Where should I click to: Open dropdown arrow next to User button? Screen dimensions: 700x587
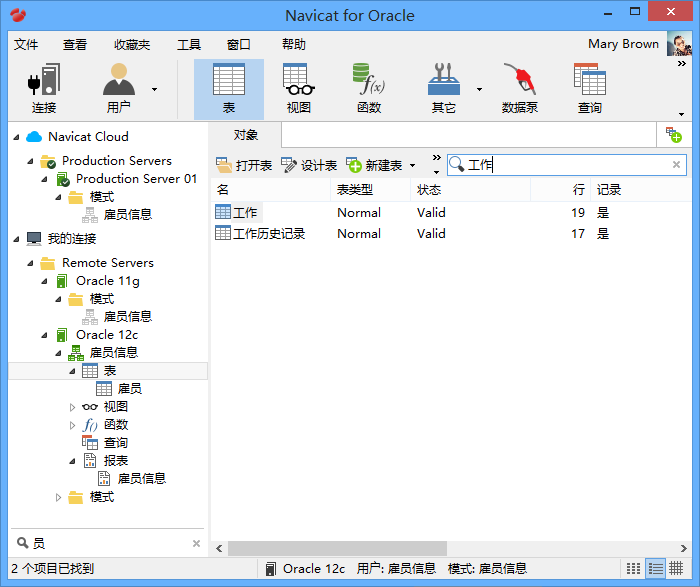coord(154,89)
